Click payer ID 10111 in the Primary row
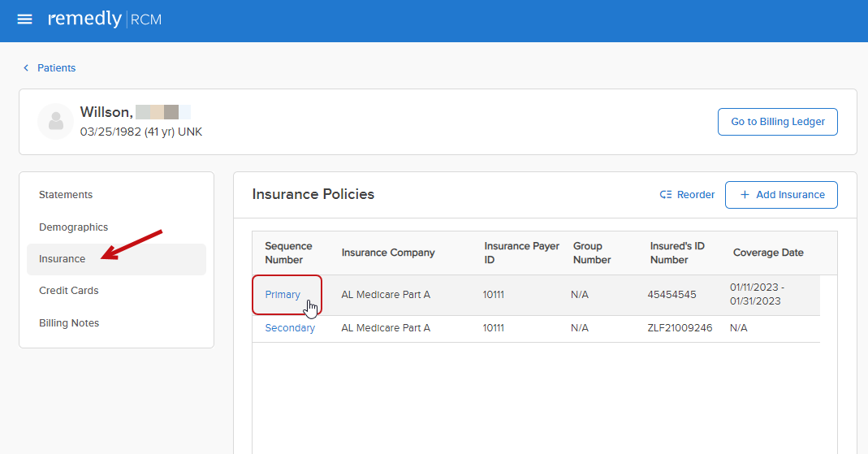Screen dimensions: 868x454 pos(493,295)
